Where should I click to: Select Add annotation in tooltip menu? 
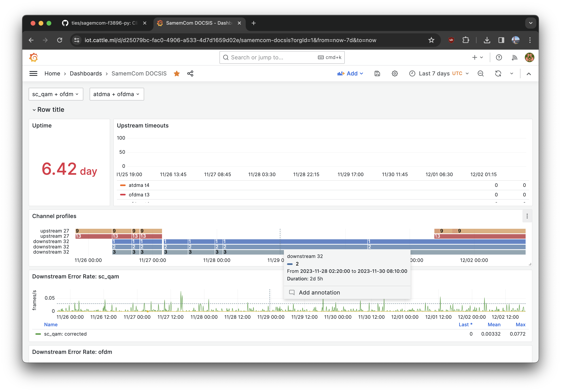319,293
